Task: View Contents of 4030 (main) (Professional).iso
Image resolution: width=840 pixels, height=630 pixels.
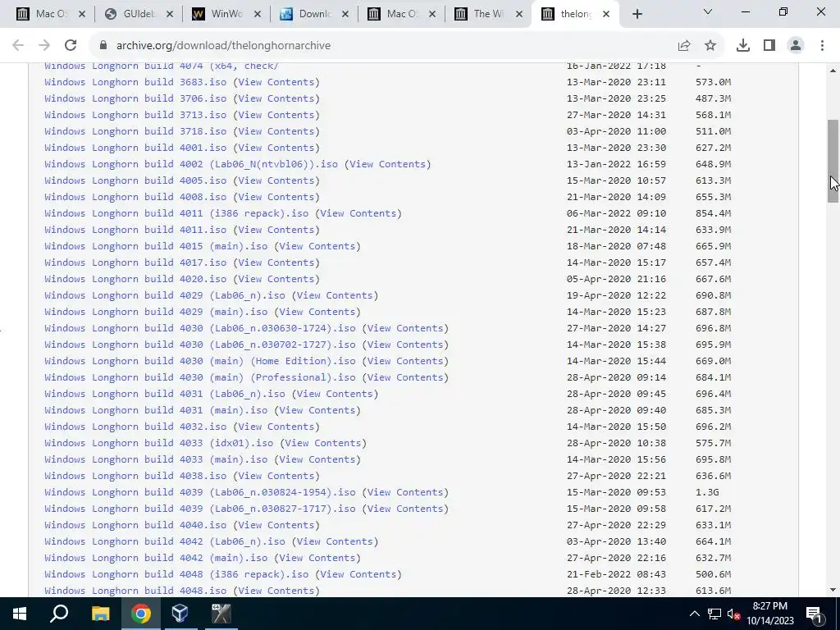Action: pyautogui.click(x=405, y=377)
